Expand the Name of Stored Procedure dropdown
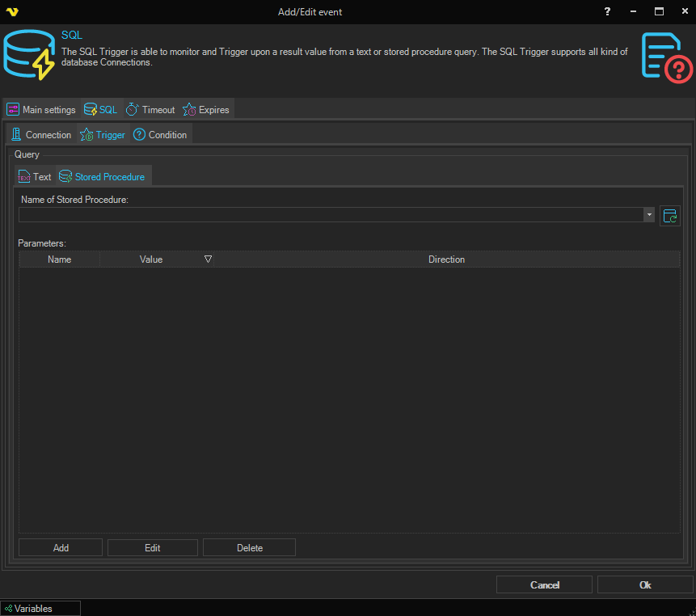 [x=649, y=215]
